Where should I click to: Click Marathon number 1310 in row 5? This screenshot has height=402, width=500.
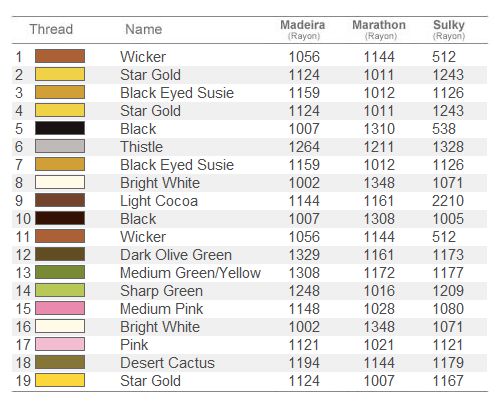(379, 129)
